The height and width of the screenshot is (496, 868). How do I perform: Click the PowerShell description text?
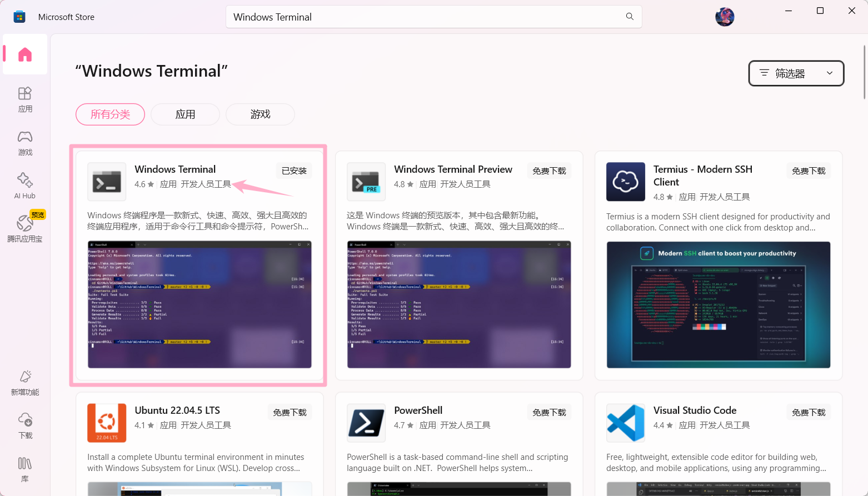[x=457, y=463]
